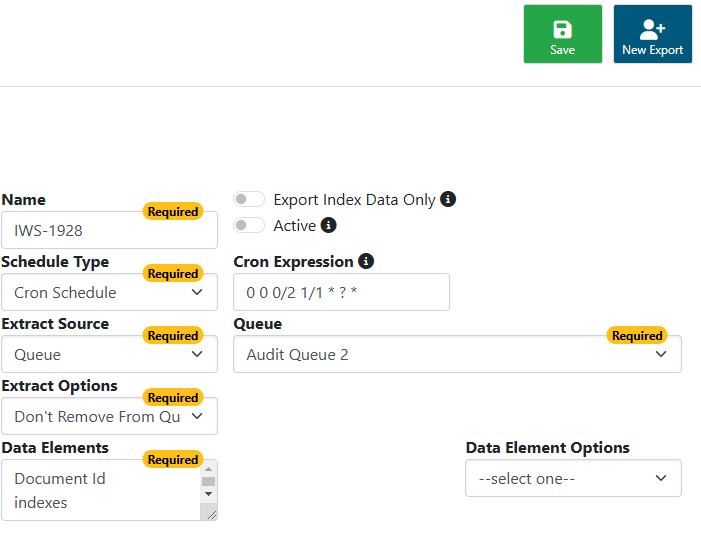
Task: Expand the Extract Options dropdown
Action: (110, 416)
